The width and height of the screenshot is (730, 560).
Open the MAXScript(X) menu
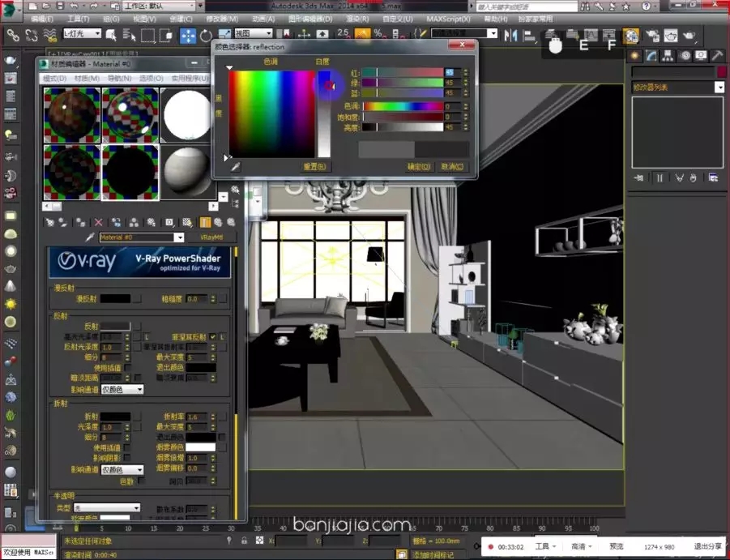448,19
